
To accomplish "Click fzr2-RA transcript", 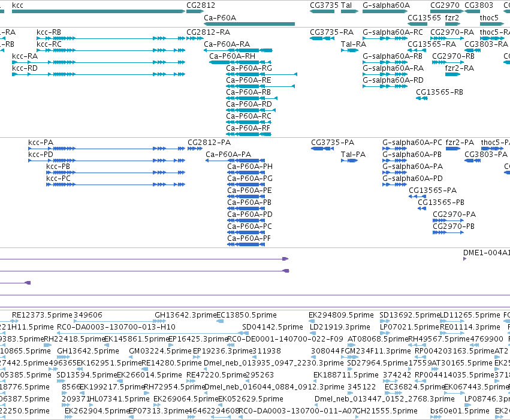I will tap(452, 74).
